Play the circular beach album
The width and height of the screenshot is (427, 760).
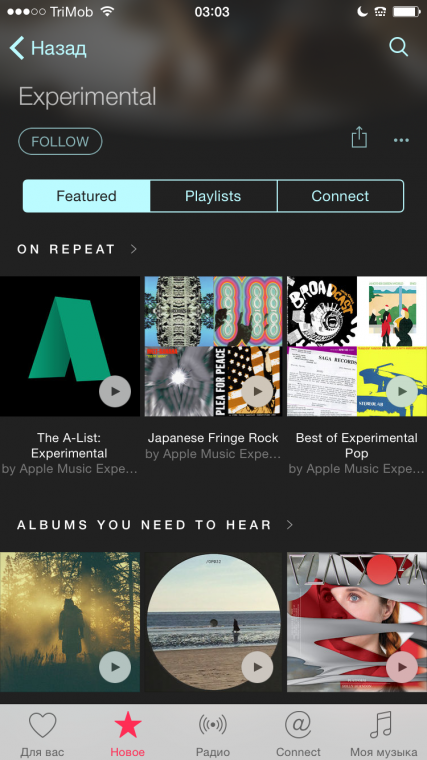tap(257, 667)
